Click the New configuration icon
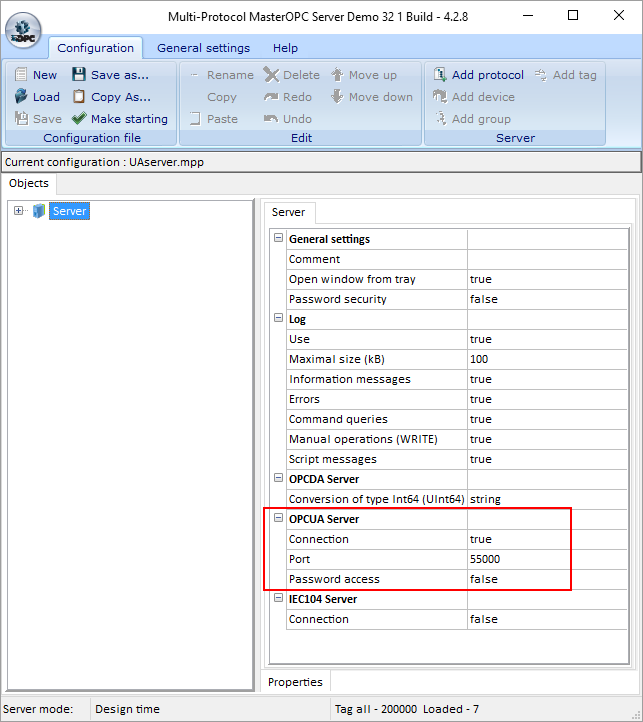The width and height of the screenshot is (643, 722). [x=21, y=75]
